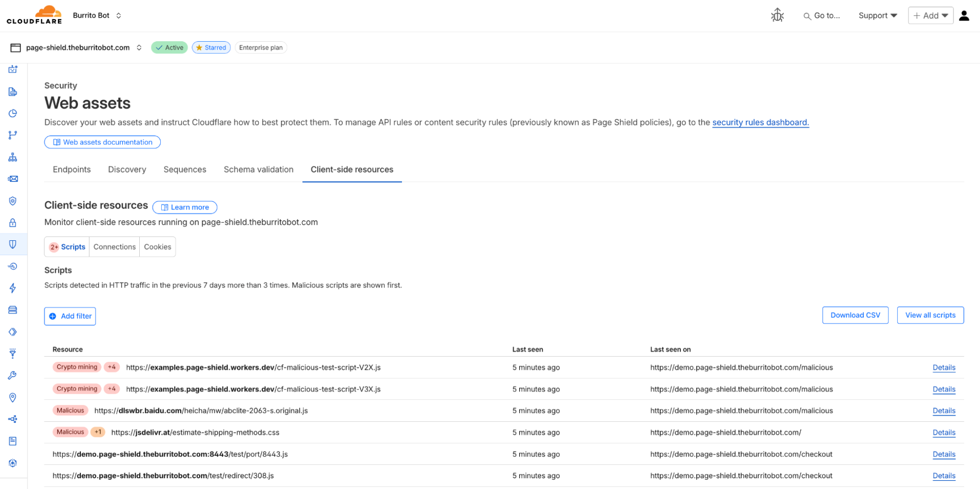
Task: Open the map pin sidebar icon
Action: (13, 397)
